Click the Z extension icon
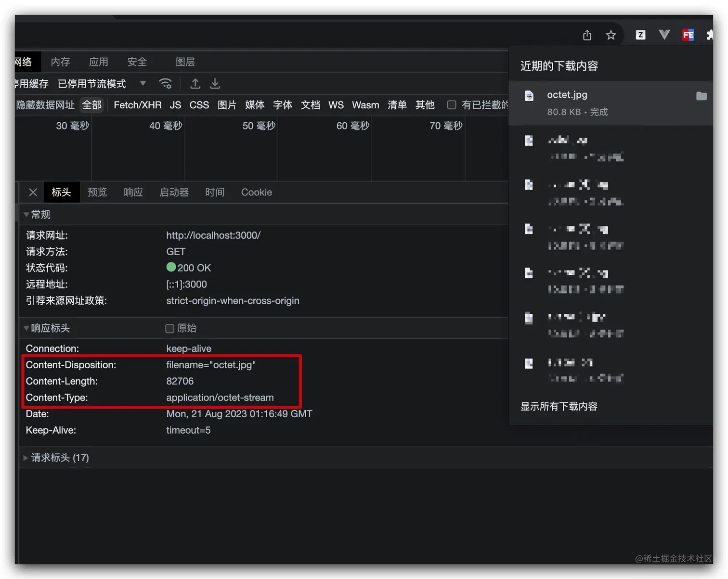Screen dimensions: 728x579 coord(640,35)
